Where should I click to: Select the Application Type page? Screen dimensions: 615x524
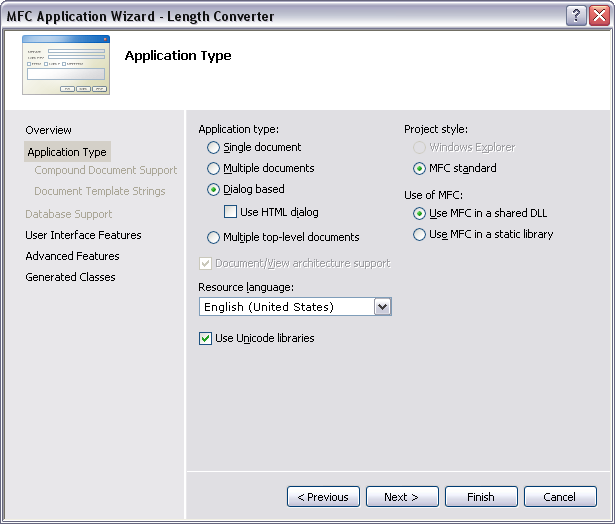(x=67, y=152)
